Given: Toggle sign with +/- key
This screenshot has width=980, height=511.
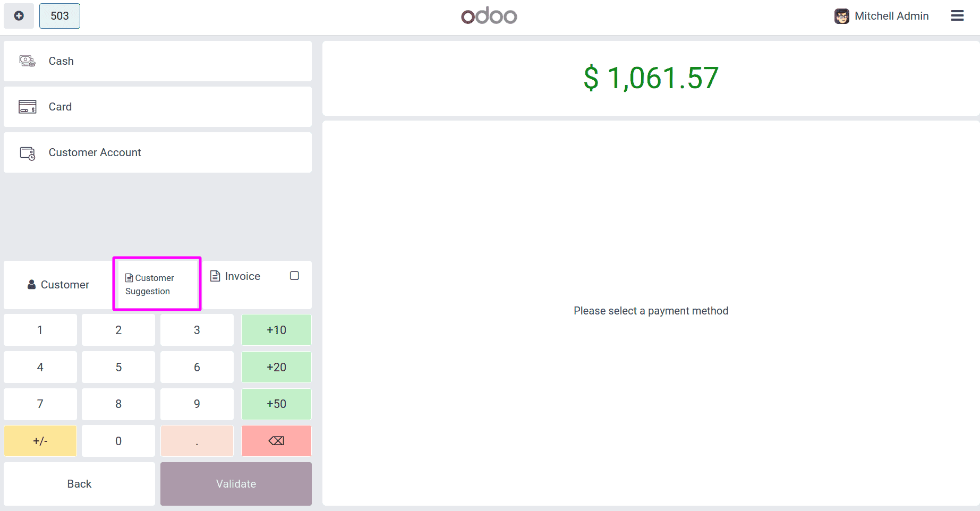Looking at the screenshot, I should pyautogui.click(x=40, y=441).
